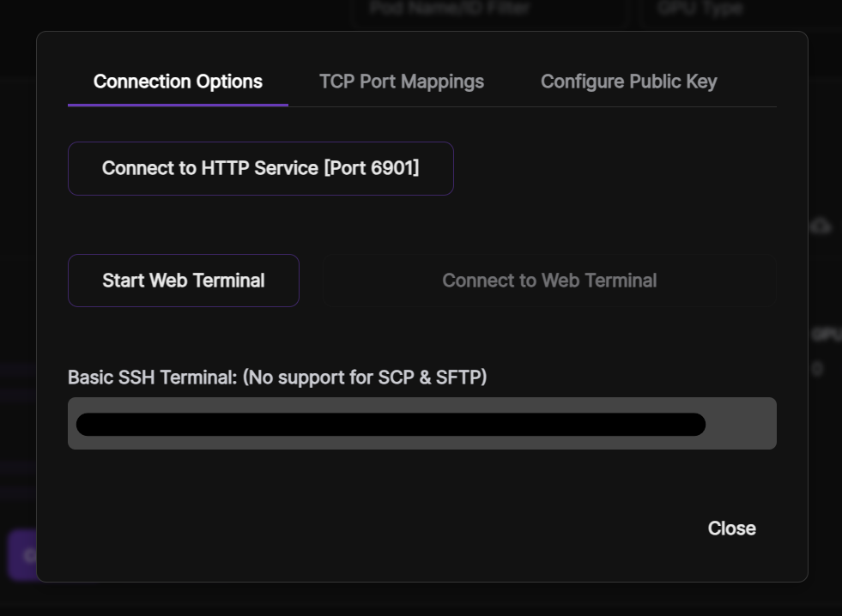
Task: Click the purple button peeking behind dialog
Action: [x=21, y=555]
